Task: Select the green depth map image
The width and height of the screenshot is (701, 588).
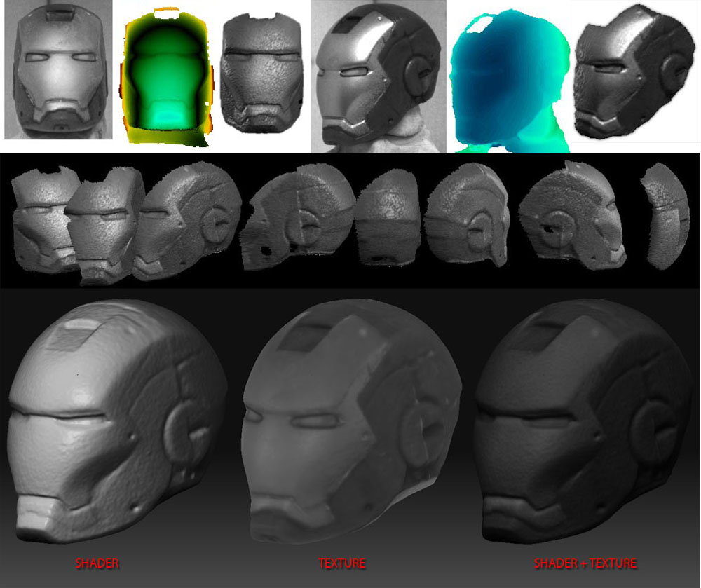Action: coord(166,77)
